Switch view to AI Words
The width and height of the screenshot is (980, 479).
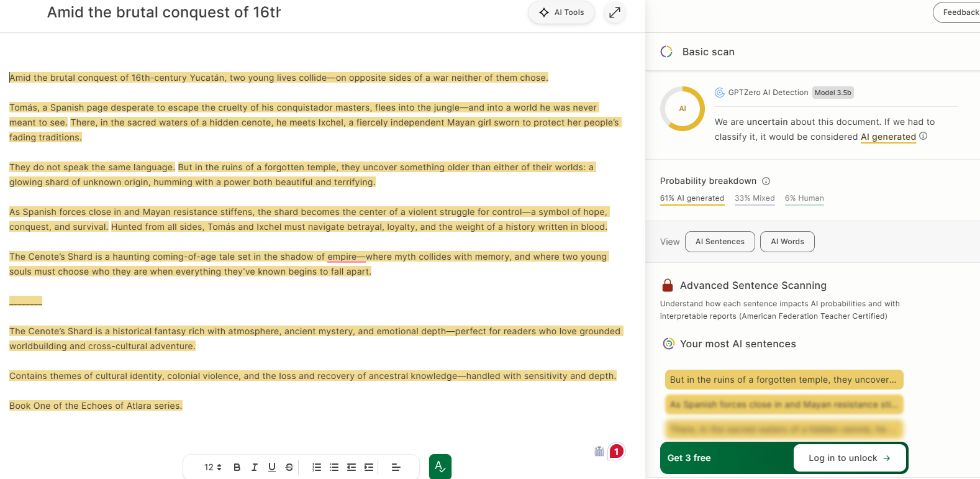coord(787,242)
